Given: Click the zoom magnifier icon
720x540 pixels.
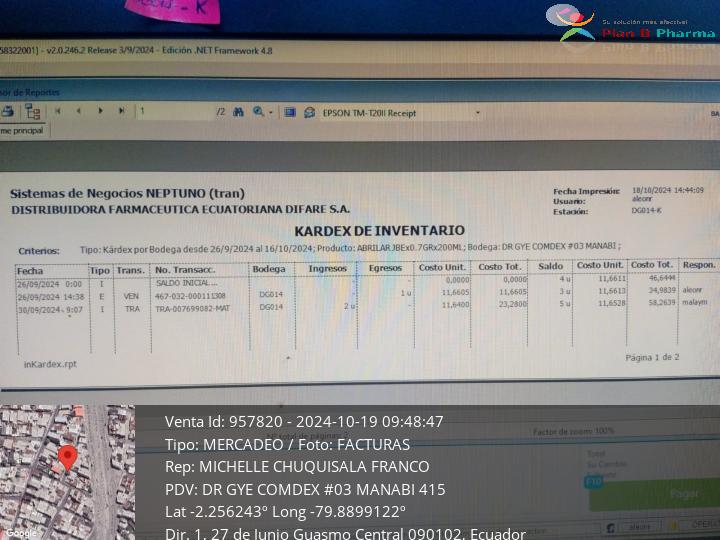Looking at the screenshot, I should tap(258, 112).
